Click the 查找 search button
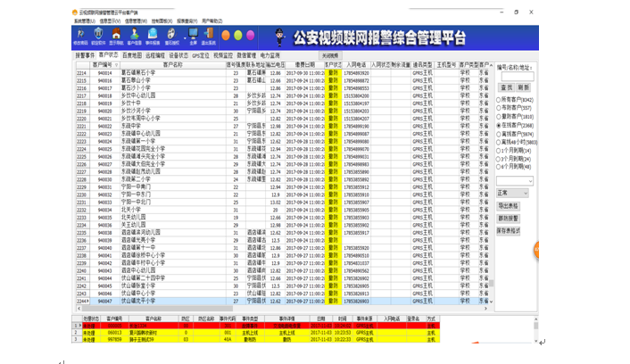 tap(506, 87)
